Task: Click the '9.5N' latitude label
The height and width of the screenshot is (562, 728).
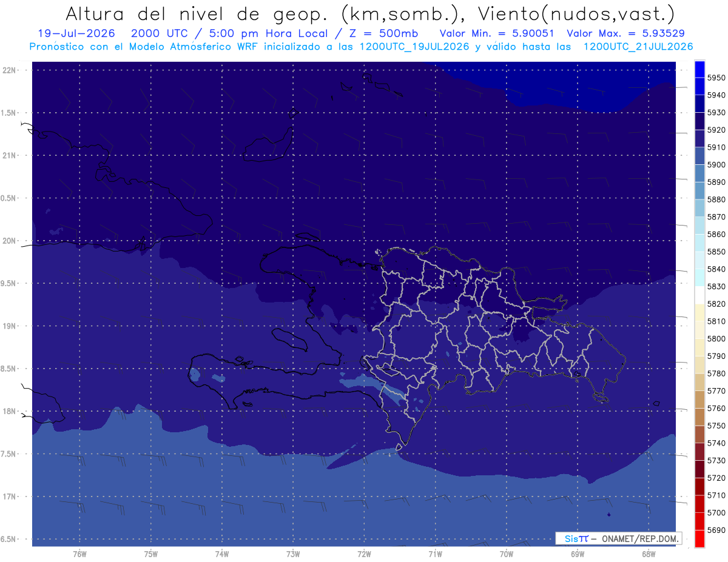Action: coord(8,283)
